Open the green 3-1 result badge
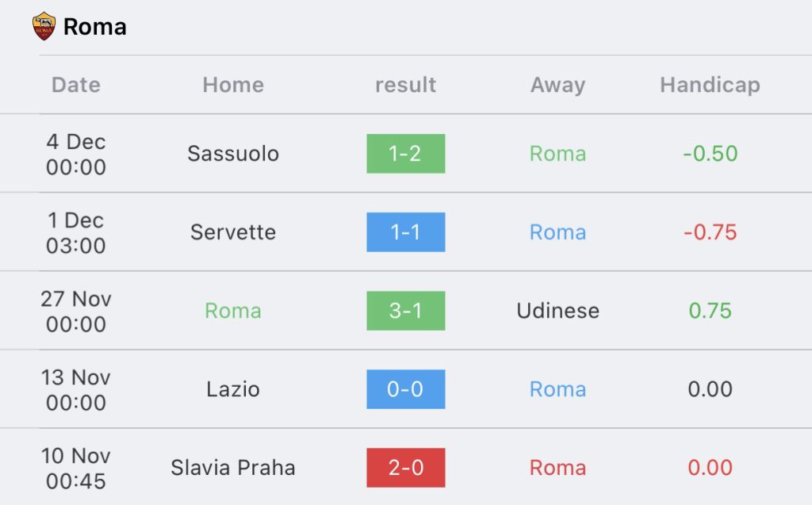Screen dimensions: 812x505 point(405,311)
